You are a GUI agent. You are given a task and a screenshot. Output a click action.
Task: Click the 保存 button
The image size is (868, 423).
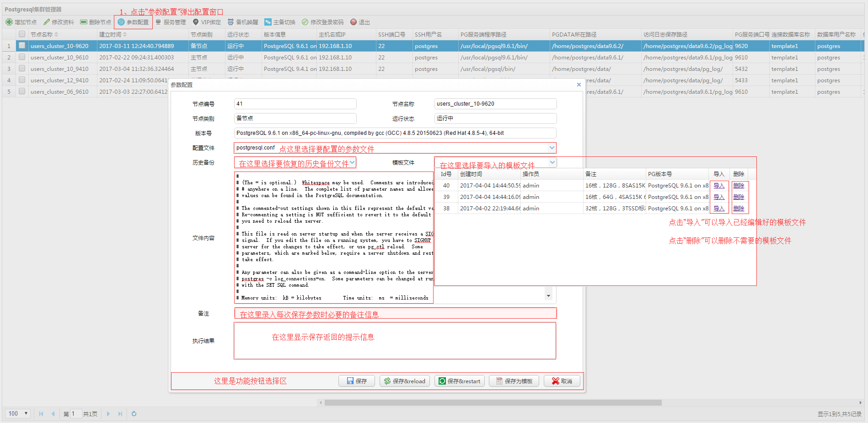[357, 381]
